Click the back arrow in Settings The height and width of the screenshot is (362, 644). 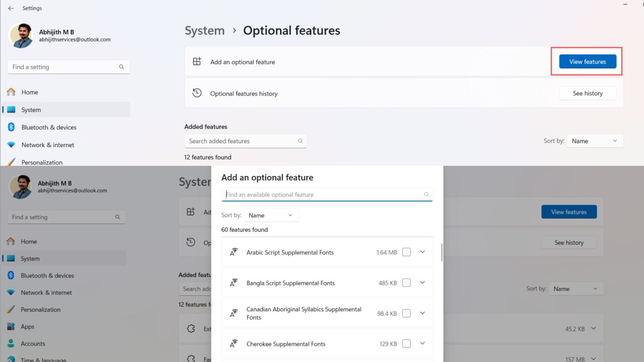point(10,8)
